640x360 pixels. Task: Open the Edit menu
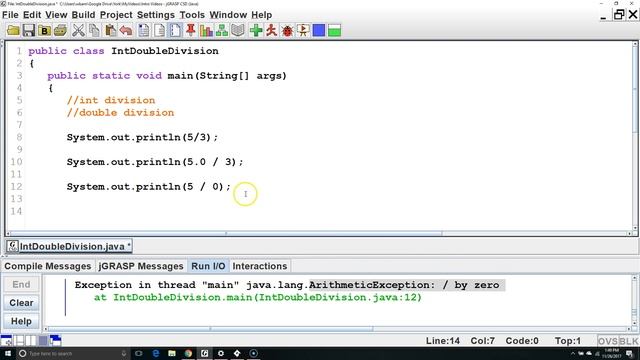pyautogui.click(x=32, y=15)
